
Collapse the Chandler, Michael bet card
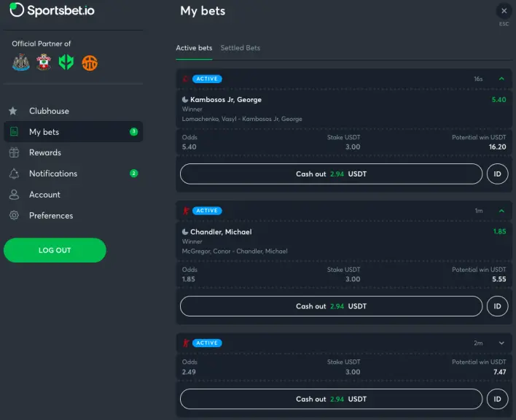(501, 211)
